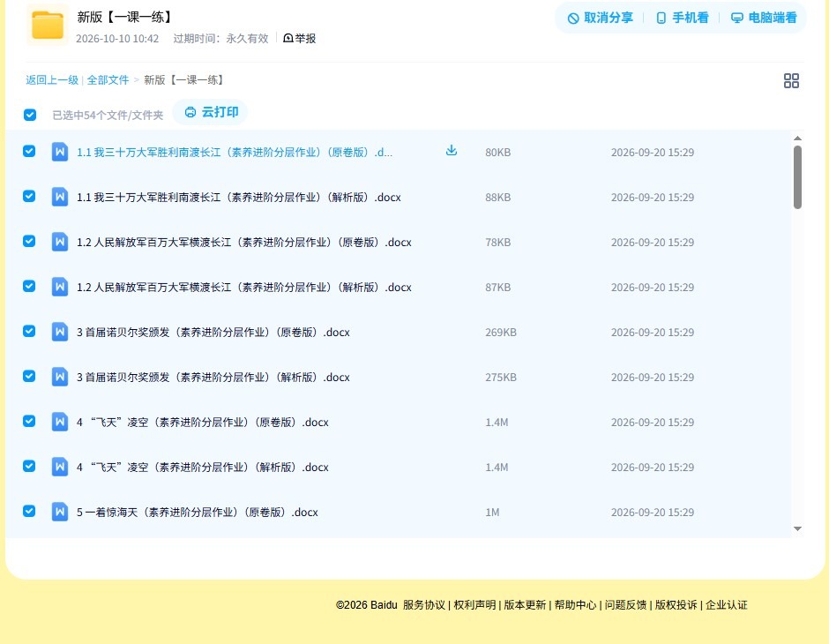Click the 80KB size cell
Screen dimensions: 829x644
point(498,153)
